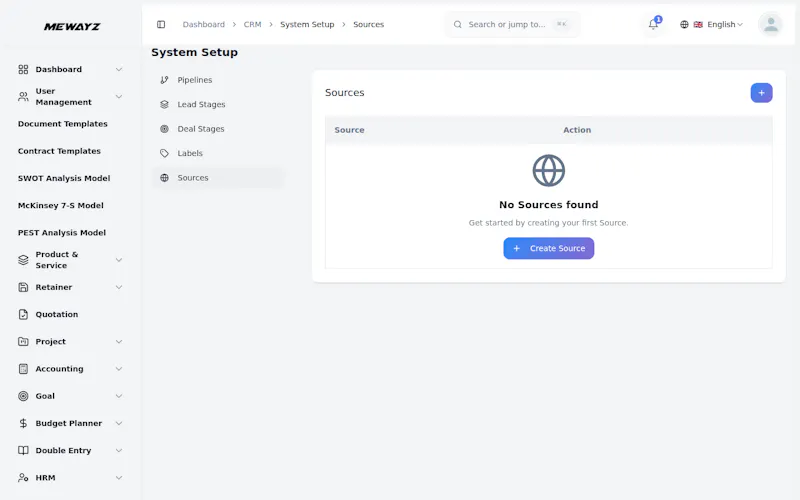Open Quotation in sidebar
This screenshot has height=500, width=800.
[57, 314]
